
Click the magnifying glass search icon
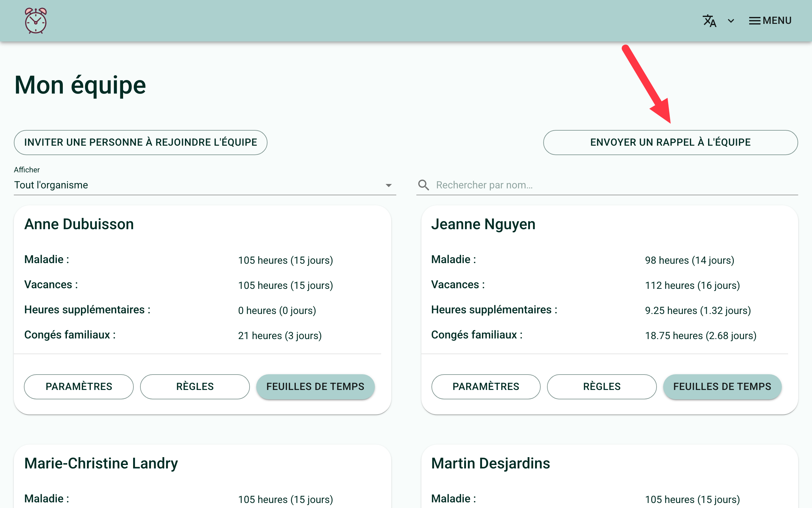(423, 185)
